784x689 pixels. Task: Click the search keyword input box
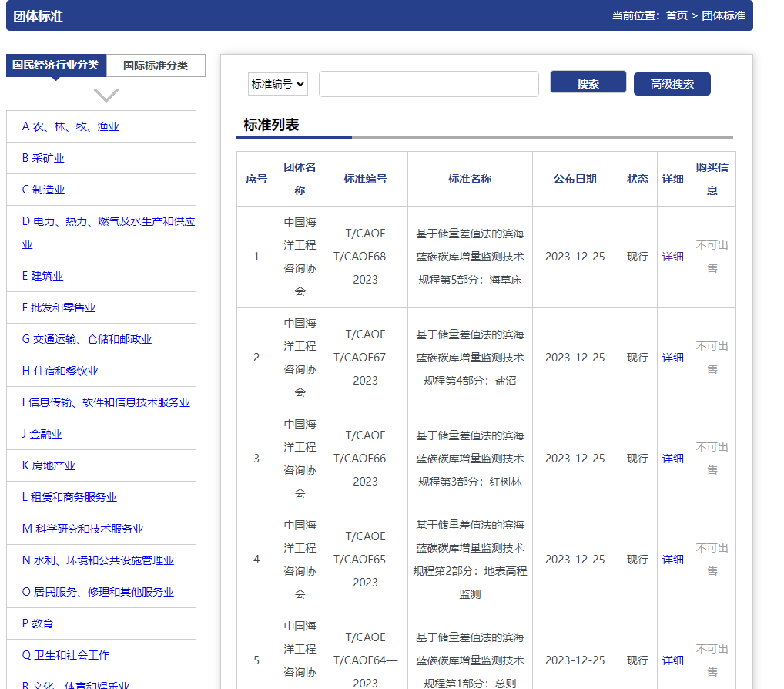pyautogui.click(x=428, y=84)
